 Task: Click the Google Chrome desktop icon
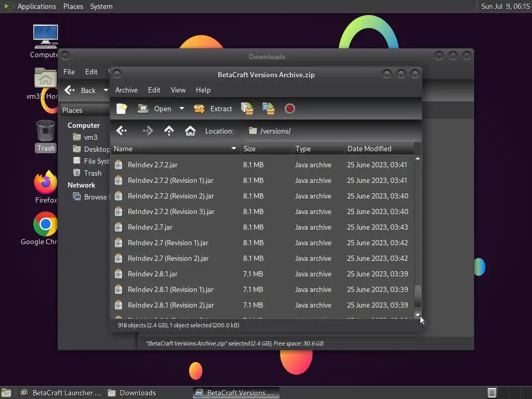45,229
